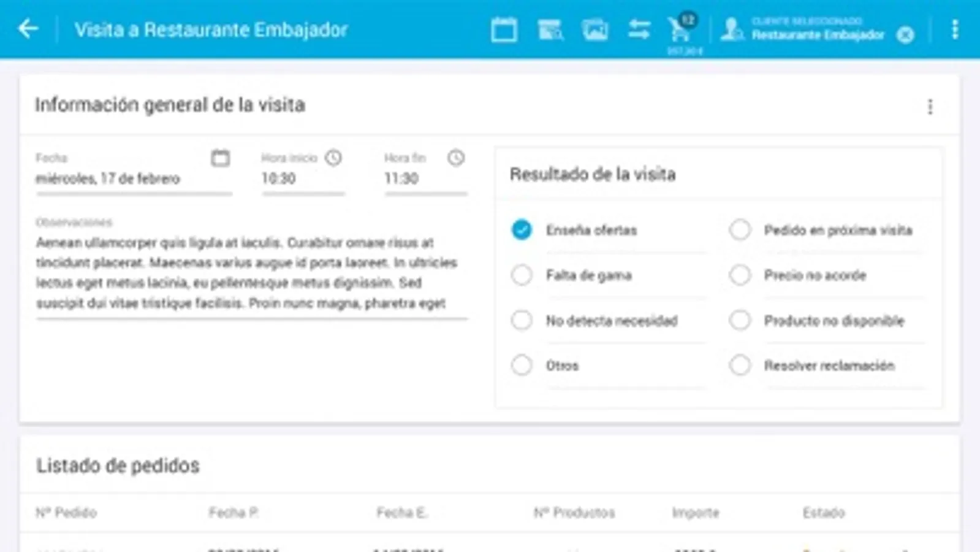Click the Fecha P. column header
Image resolution: width=980 pixels, height=552 pixels.
click(x=234, y=513)
